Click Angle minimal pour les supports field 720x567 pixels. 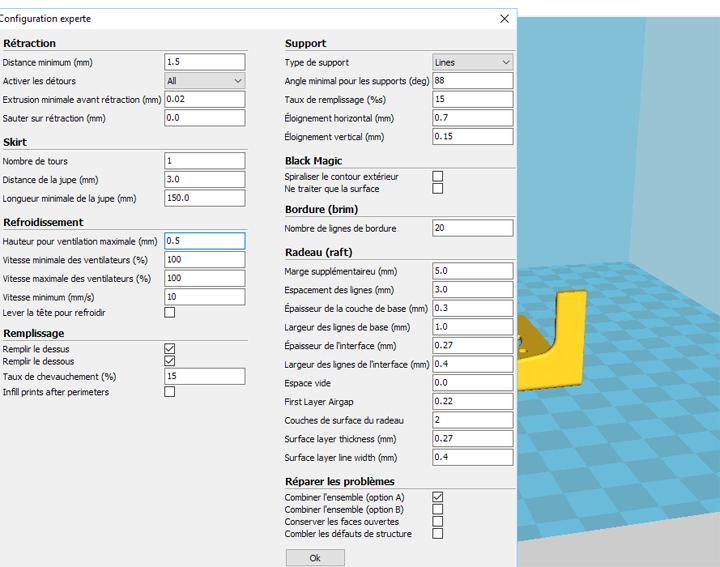click(472, 80)
